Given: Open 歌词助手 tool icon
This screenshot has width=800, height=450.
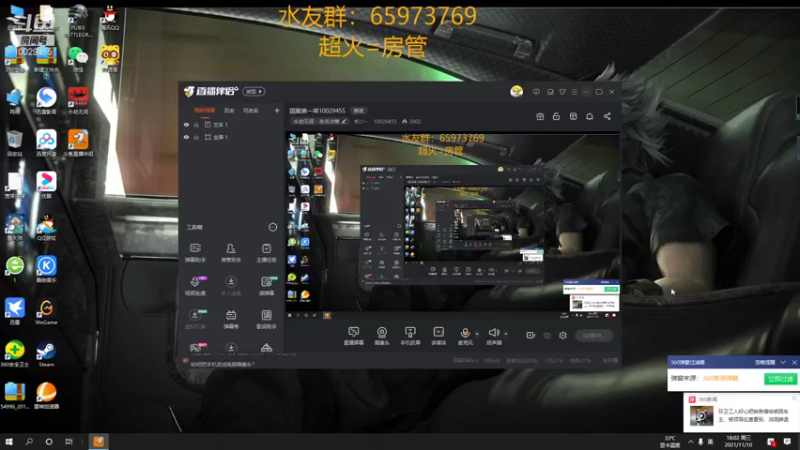Looking at the screenshot, I should tap(266, 319).
